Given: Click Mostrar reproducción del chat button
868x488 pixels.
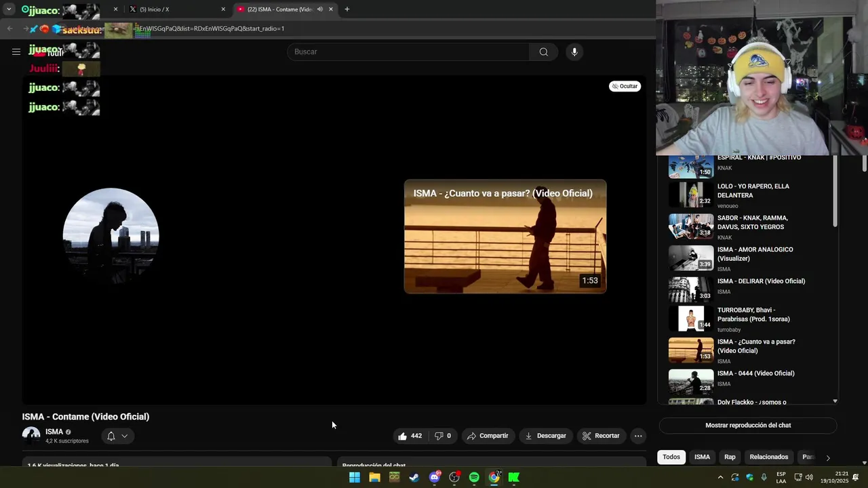Looking at the screenshot, I should pyautogui.click(x=748, y=426).
